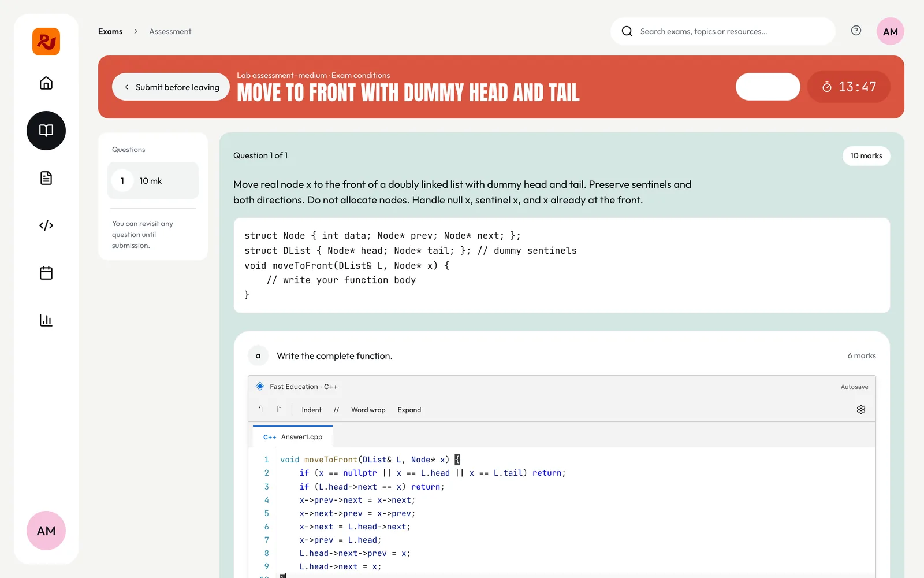The height and width of the screenshot is (578, 924).
Task: Click Indent in editor toolbar
Action: point(311,410)
